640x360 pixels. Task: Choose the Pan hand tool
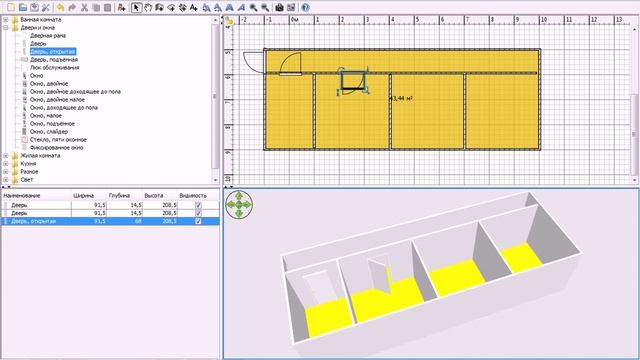click(x=148, y=7)
